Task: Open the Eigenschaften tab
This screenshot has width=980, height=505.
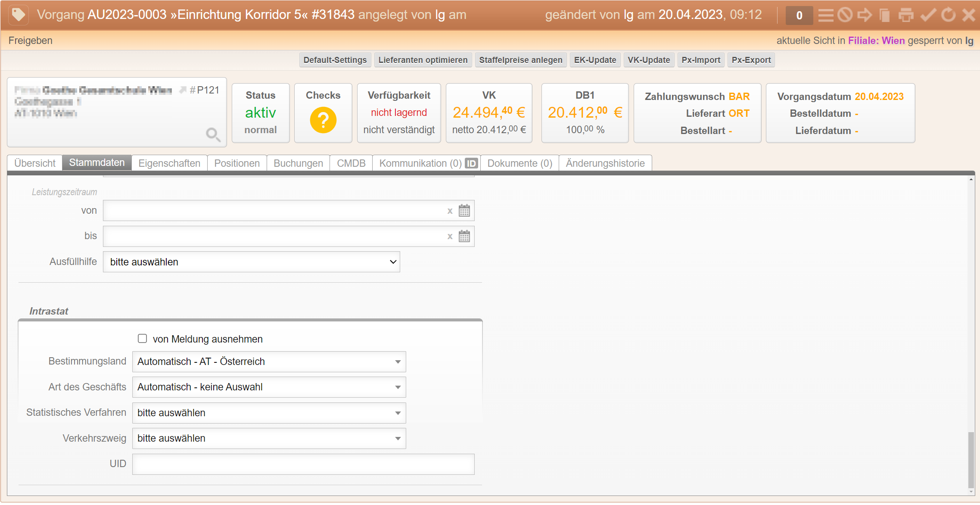Action: [169, 163]
